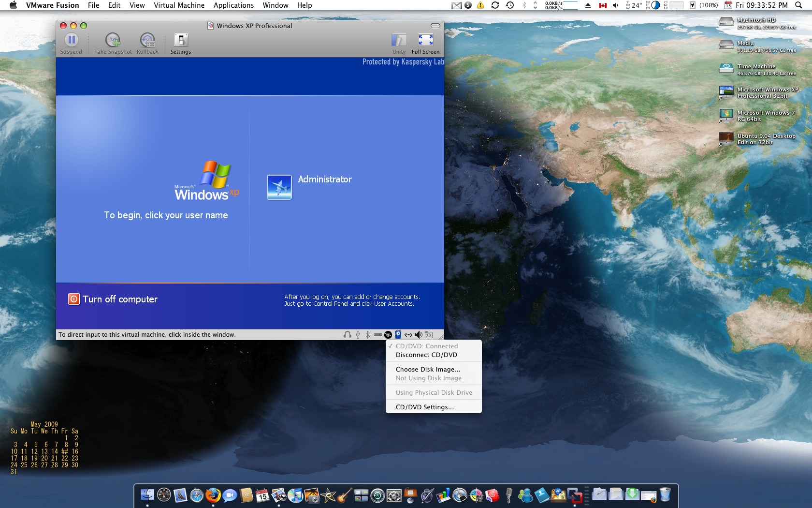
Task: Take a snapshot of the VM
Action: point(113,44)
